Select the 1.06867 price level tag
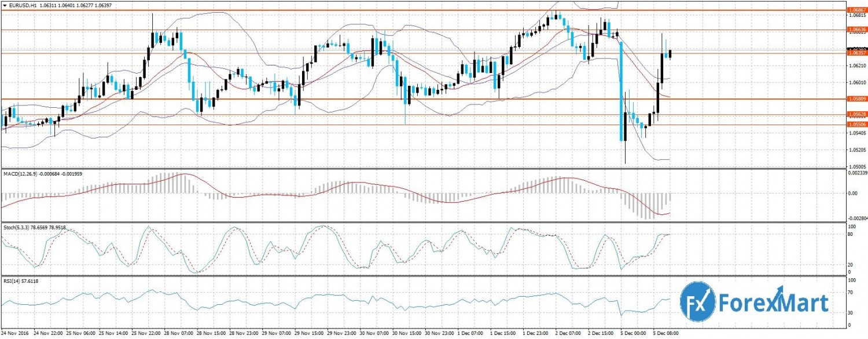The image size is (868, 339). [856, 10]
